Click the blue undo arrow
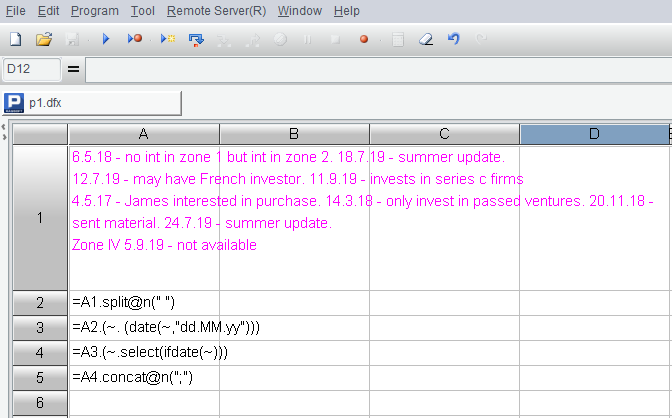The image size is (672, 418). pos(453,39)
